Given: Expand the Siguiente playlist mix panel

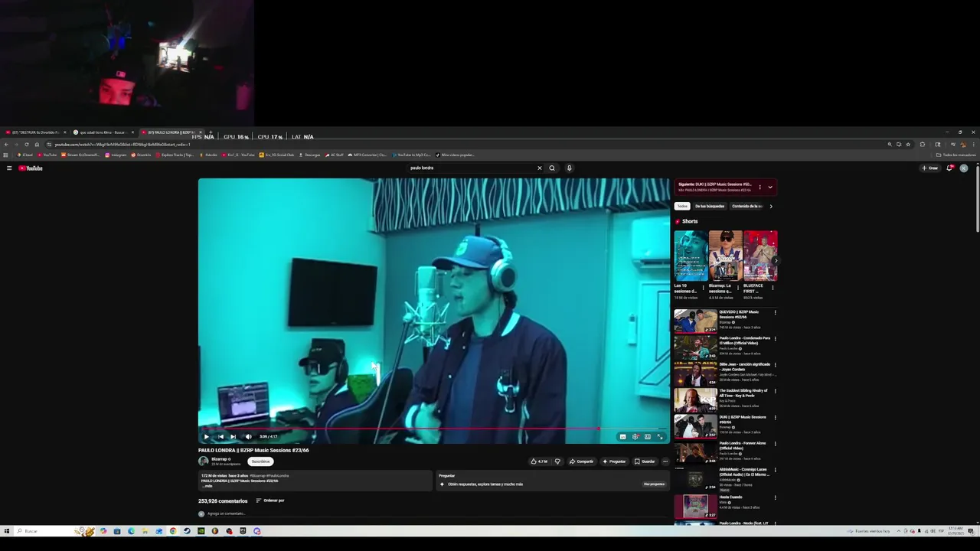Looking at the screenshot, I should (770, 187).
